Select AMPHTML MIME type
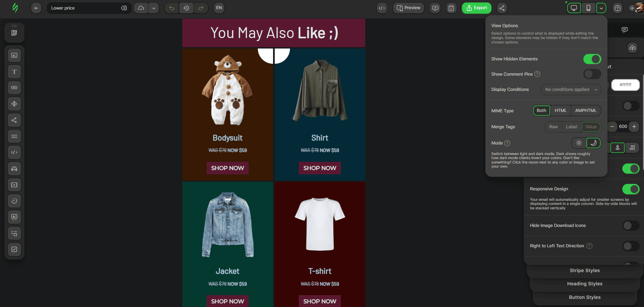The height and width of the screenshot is (307, 644). pos(586,111)
